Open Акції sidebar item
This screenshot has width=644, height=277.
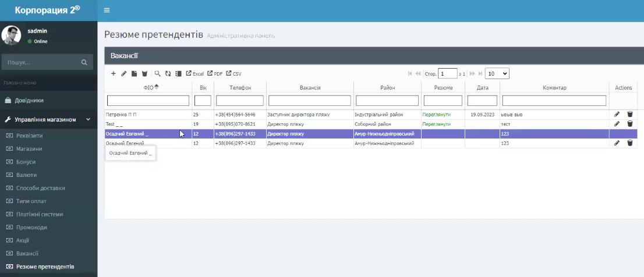coord(23,240)
